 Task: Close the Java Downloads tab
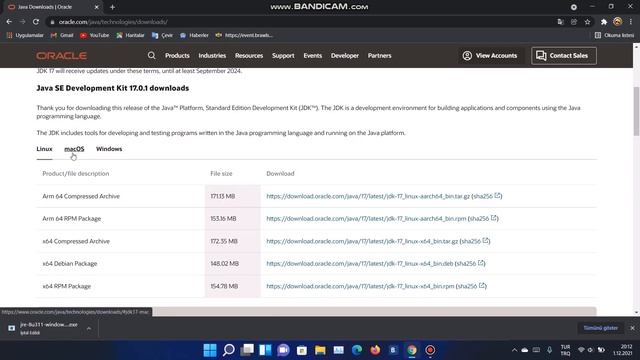point(97,7)
